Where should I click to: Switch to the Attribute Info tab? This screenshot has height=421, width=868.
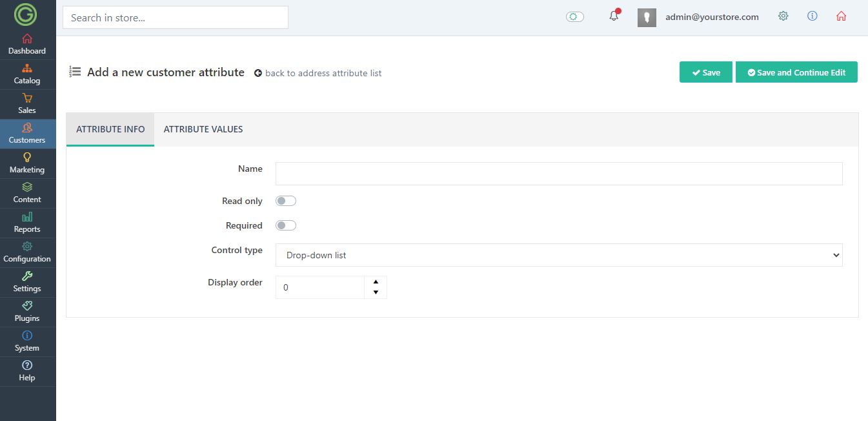110,129
